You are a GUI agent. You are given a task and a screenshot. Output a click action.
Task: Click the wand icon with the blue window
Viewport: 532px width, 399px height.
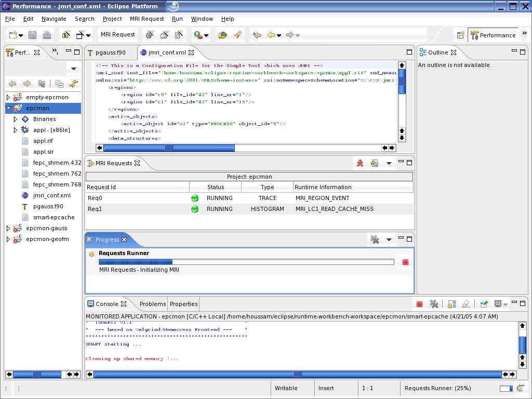tap(80, 35)
